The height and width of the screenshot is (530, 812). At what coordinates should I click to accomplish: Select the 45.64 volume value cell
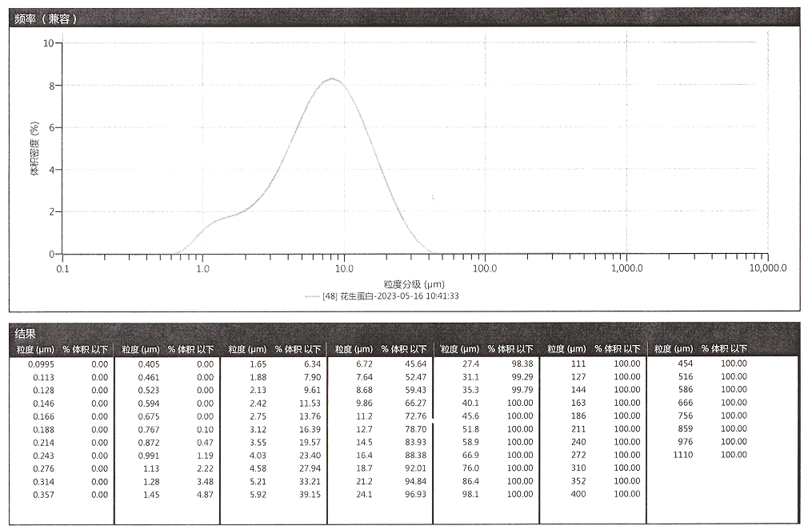pyautogui.click(x=415, y=363)
